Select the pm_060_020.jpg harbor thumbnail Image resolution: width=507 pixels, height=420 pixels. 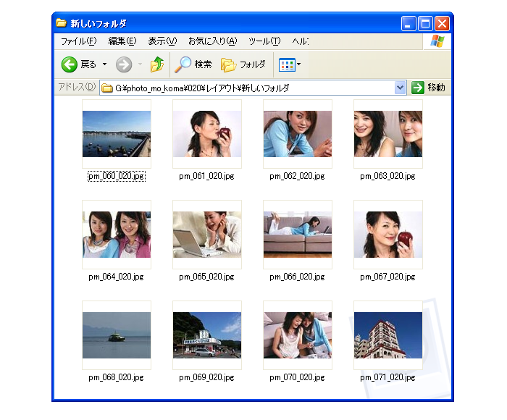pyautogui.click(x=117, y=134)
